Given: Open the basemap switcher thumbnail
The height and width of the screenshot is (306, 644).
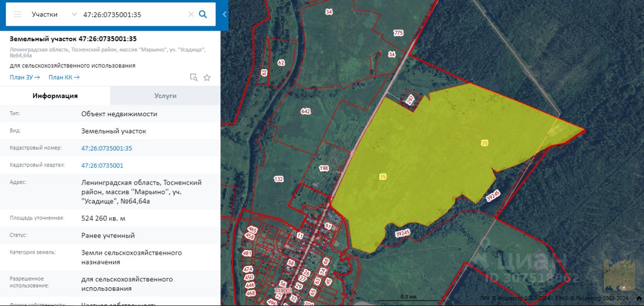Looking at the screenshot, I should click(619, 275).
